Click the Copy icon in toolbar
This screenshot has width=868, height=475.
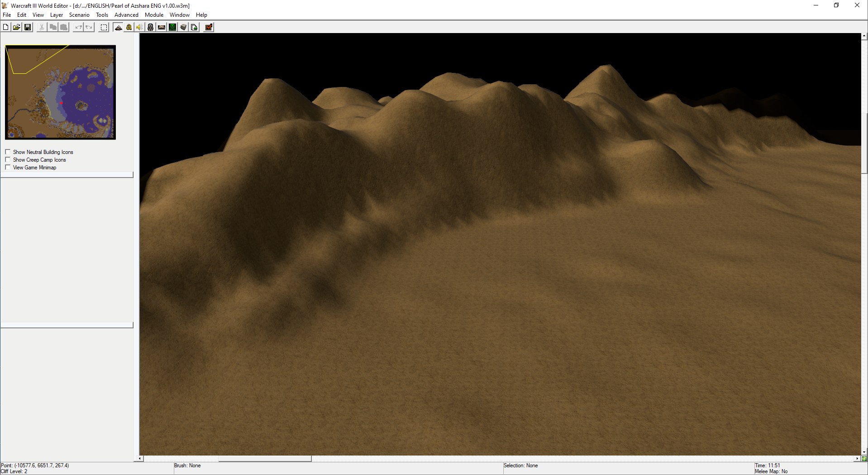53,27
